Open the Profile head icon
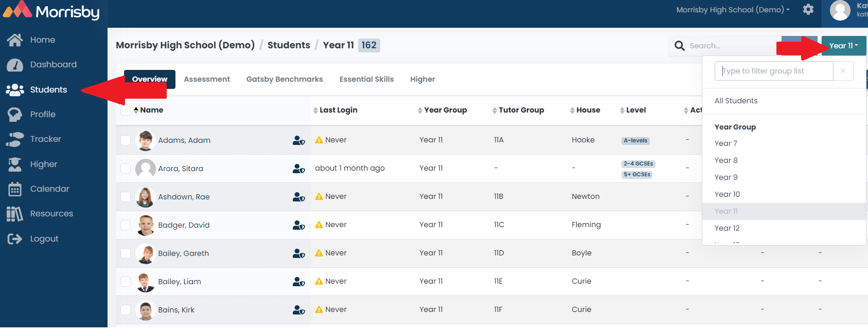Viewport: 868px width, 333px height. 15,114
